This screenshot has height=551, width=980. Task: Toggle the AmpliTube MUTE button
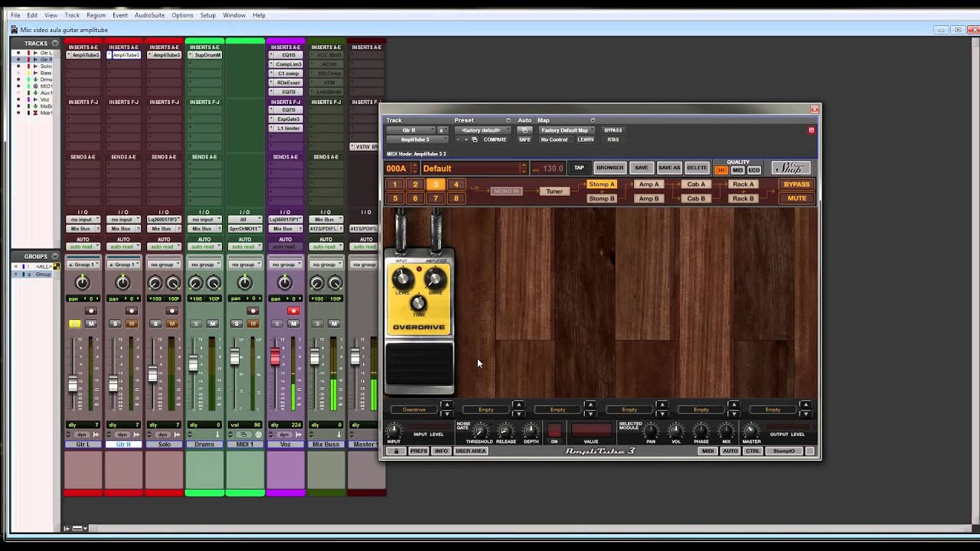[x=797, y=199]
